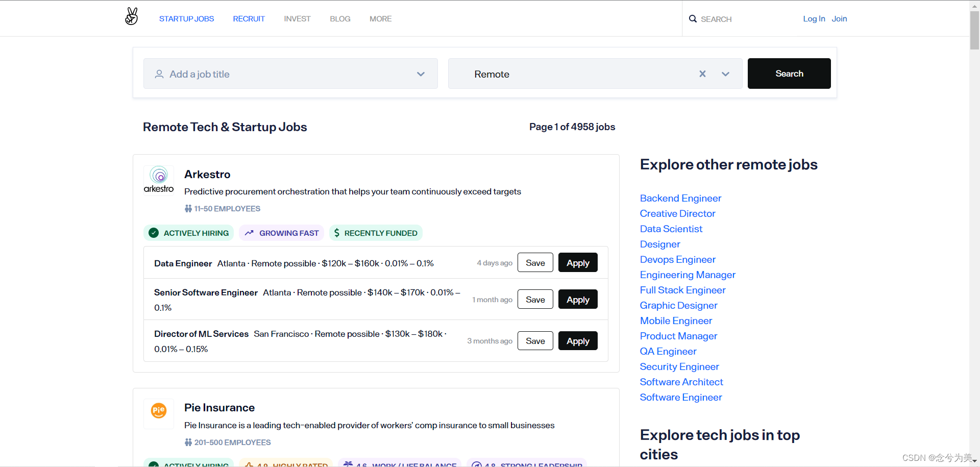The image size is (980, 467).
Task: Open the Mobile Engineer link
Action: coord(676,321)
